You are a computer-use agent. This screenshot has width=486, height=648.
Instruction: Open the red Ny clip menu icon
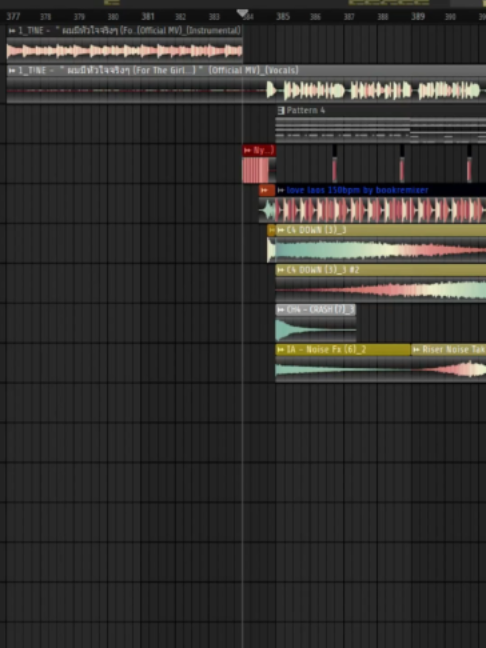coord(248,150)
